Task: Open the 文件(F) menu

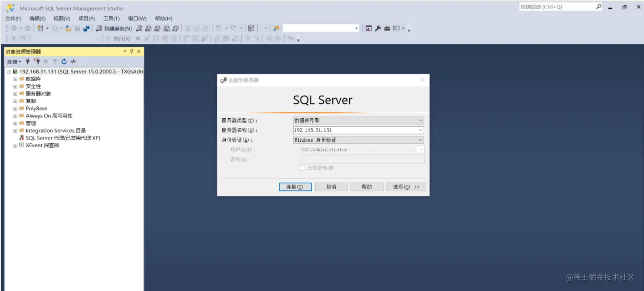Action: (13, 19)
